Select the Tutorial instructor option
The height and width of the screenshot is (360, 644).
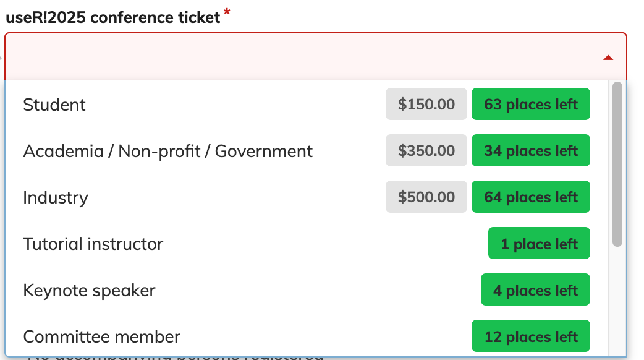tap(307, 244)
